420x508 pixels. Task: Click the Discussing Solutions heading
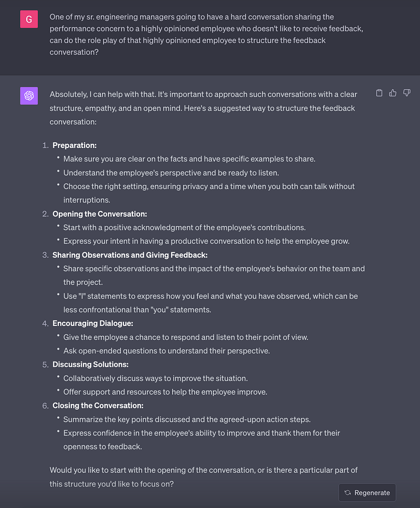(x=90, y=365)
